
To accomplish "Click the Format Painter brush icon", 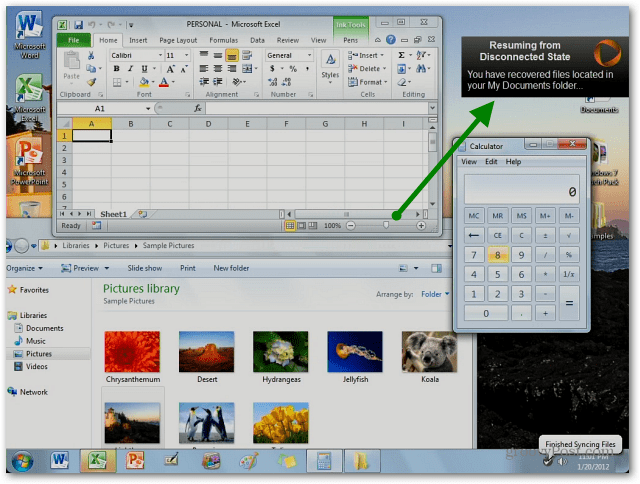I will (91, 82).
